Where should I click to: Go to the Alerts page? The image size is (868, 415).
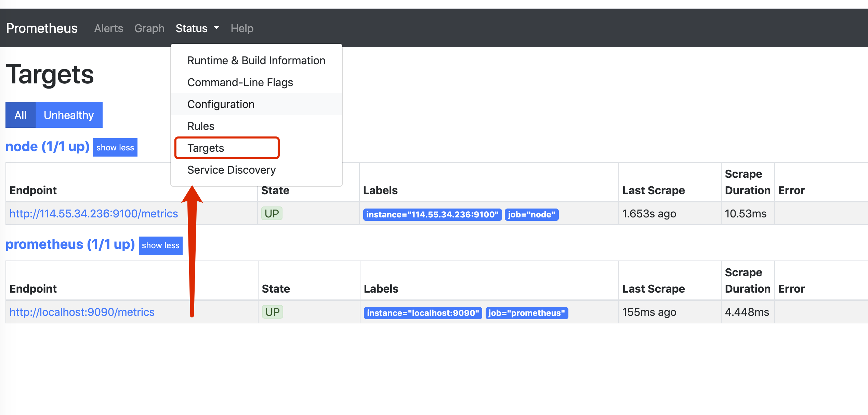[108, 28]
